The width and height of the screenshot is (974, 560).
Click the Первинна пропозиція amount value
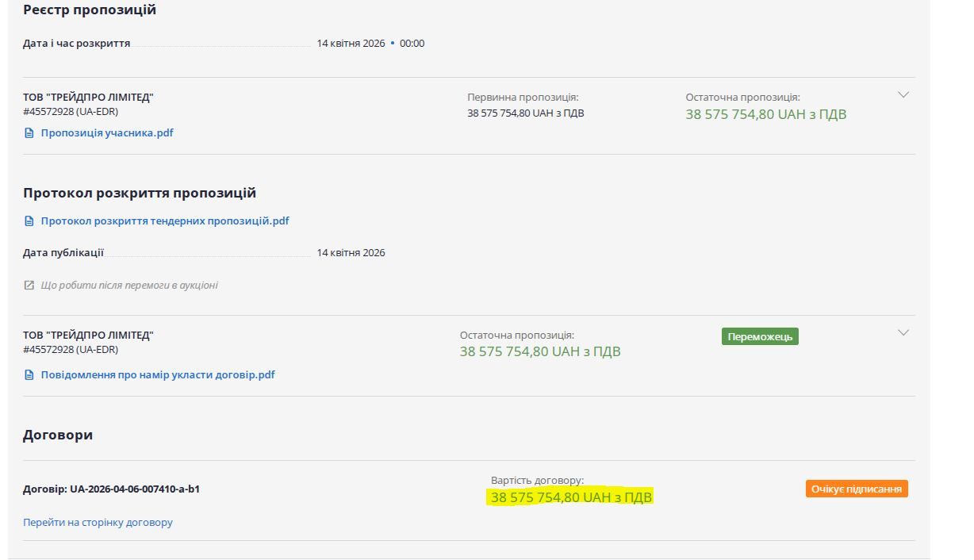tap(525, 113)
